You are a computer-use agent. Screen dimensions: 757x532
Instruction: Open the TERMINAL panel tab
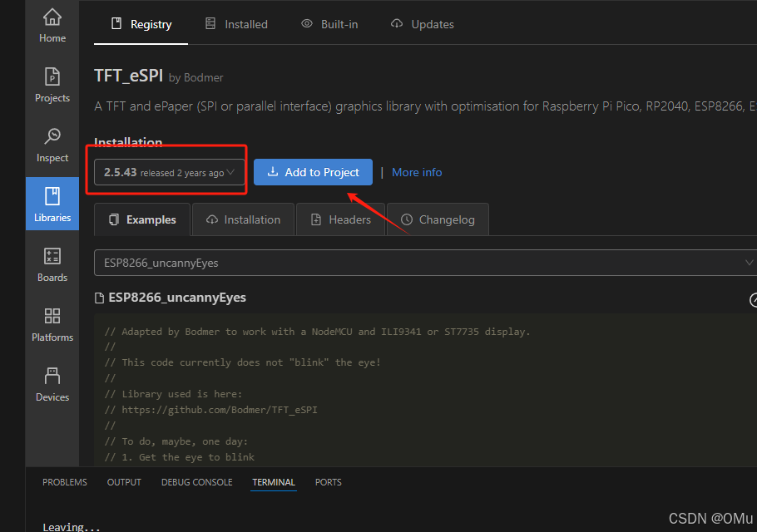click(x=274, y=482)
